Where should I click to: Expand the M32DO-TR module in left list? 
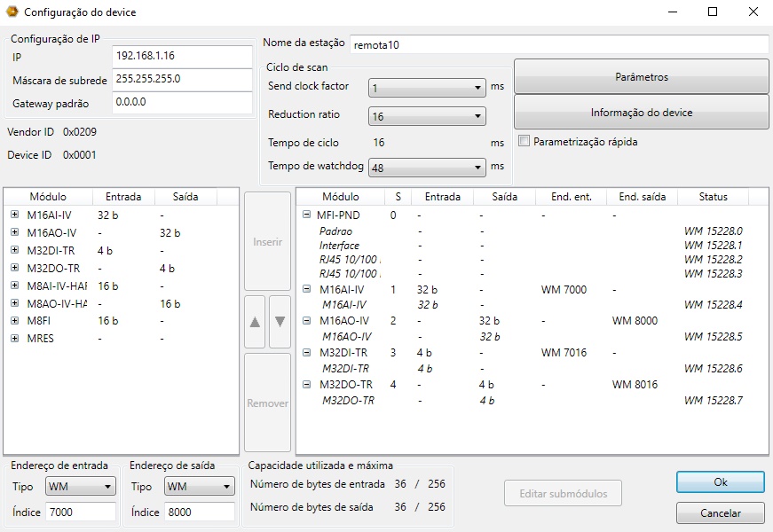pyautogui.click(x=14, y=268)
